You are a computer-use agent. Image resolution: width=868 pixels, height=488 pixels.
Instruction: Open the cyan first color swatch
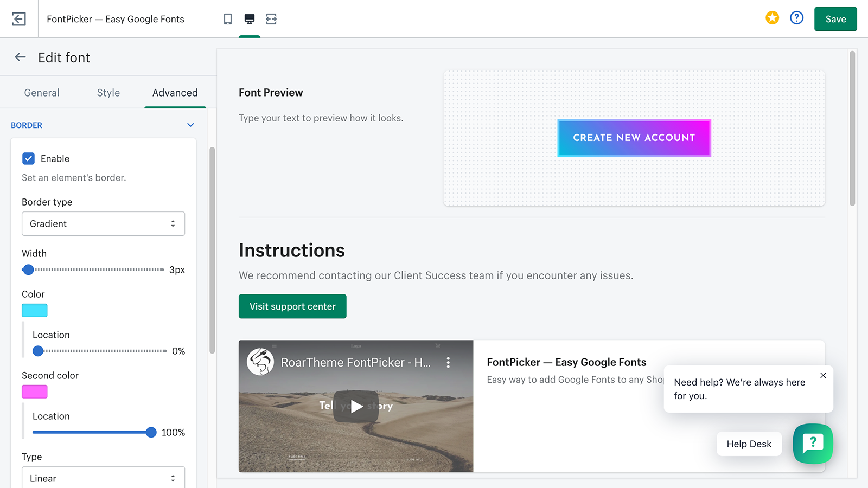[35, 310]
